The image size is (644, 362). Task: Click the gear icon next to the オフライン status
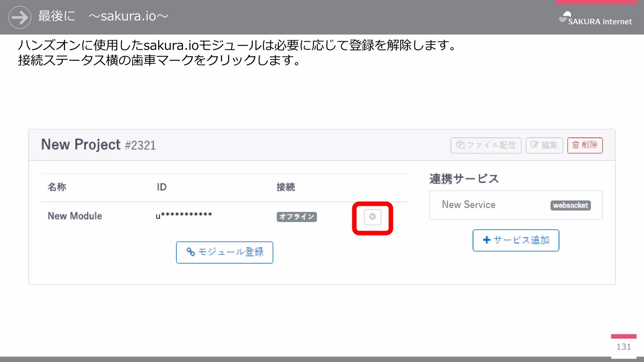point(372,217)
